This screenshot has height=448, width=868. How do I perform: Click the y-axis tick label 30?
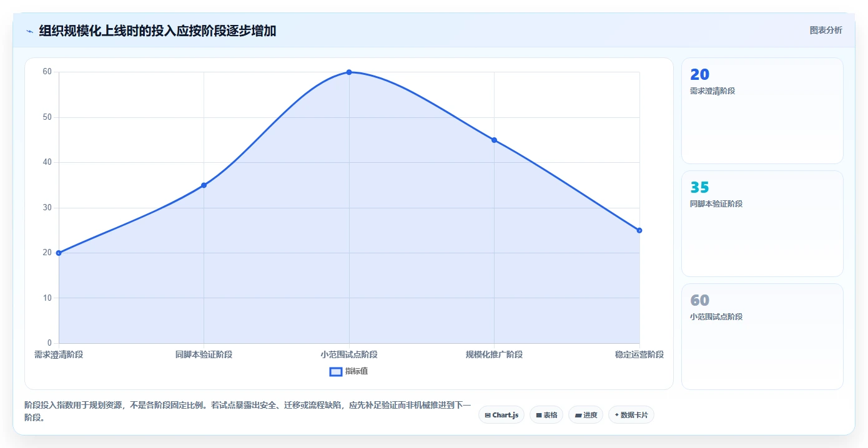click(x=47, y=208)
